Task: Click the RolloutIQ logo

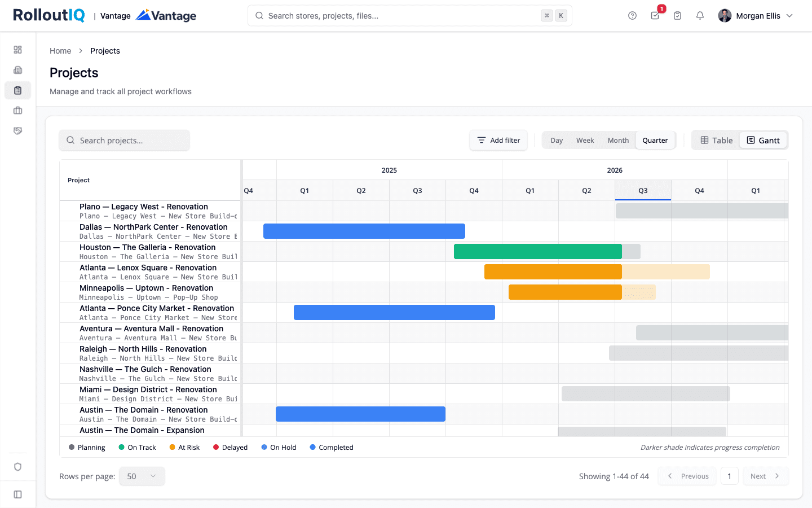Action: 49,15
